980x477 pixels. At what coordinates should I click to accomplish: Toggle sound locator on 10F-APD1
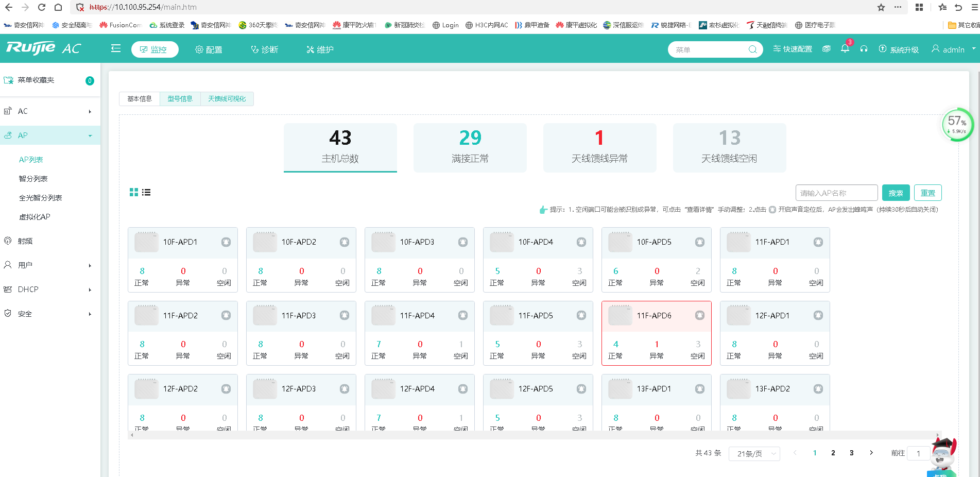tap(226, 242)
